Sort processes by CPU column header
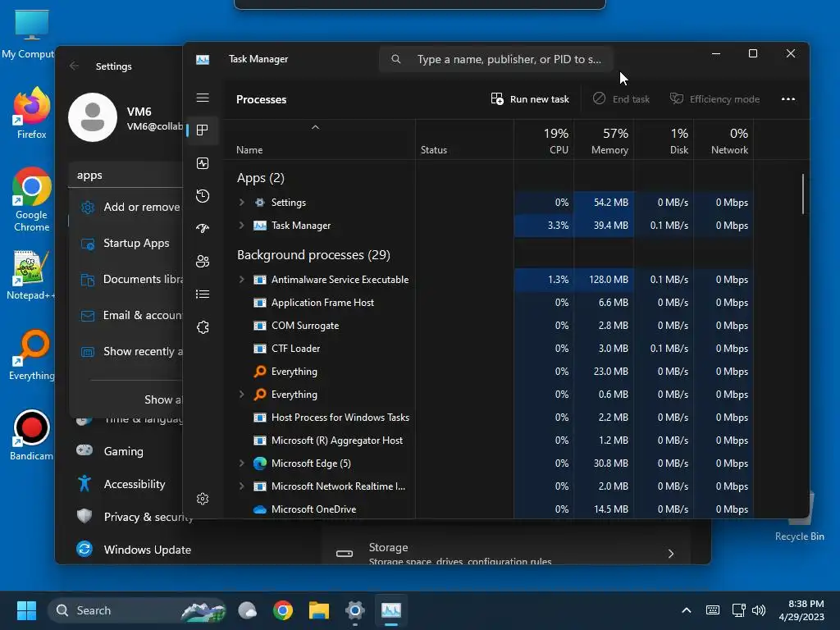Screen dimensions: 840x630 pos(544,140)
